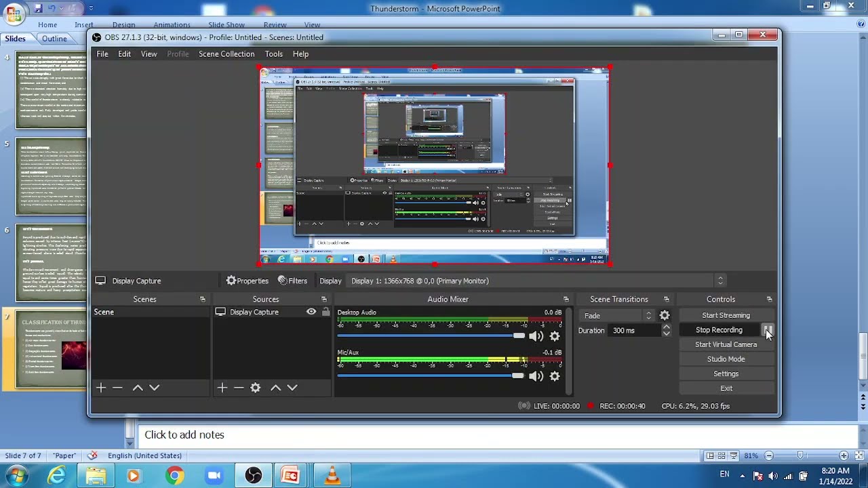Screen dimensions: 868x488
Task: Open source Filters button
Action: [x=292, y=281]
